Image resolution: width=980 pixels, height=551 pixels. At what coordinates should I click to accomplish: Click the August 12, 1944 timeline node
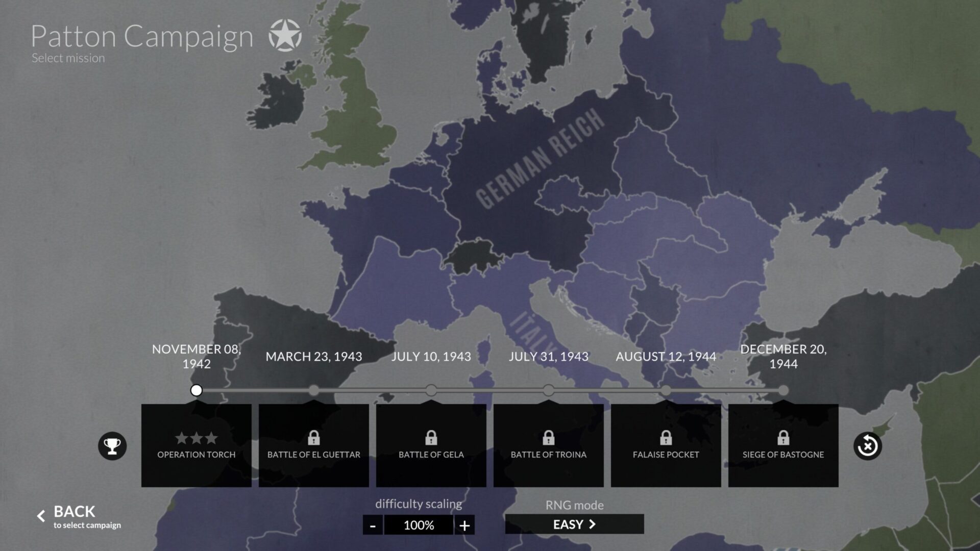[666, 390]
